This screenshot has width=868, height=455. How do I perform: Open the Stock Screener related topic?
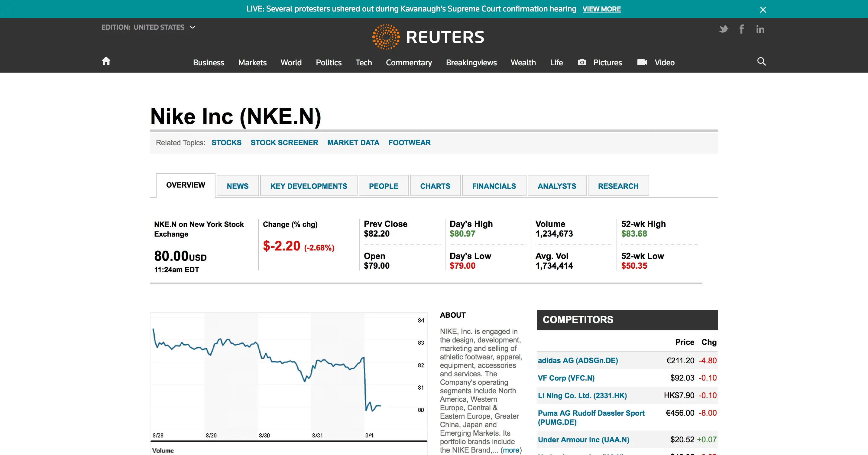[284, 143]
